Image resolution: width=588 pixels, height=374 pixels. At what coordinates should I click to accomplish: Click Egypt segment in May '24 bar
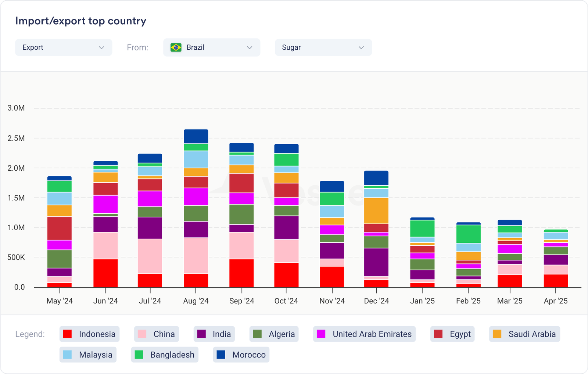click(x=60, y=228)
